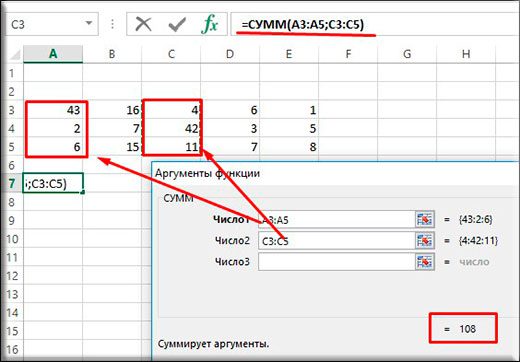The height and width of the screenshot is (362, 520).
Task: Select row 15 header
Action: coord(12,331)
